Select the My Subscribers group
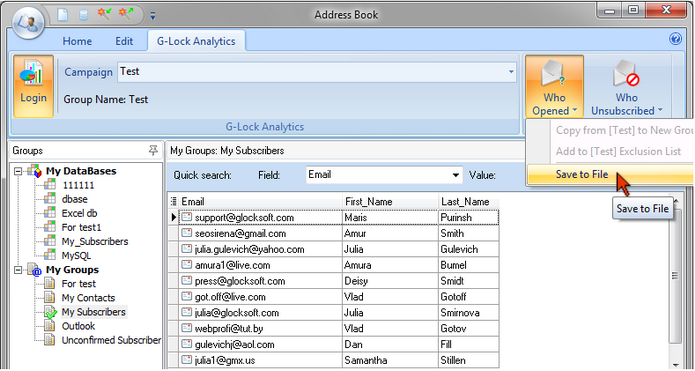 pyautogui.click(x=94, y=312)
